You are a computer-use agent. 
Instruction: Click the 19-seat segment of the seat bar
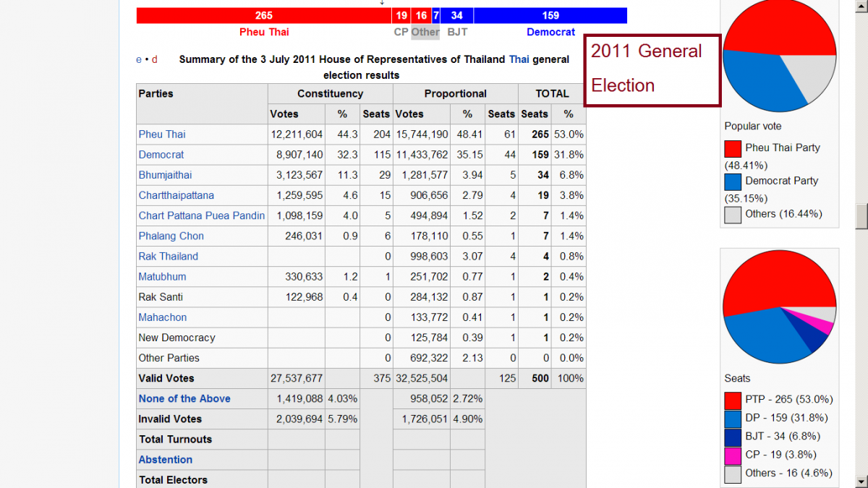pos(401,15)
